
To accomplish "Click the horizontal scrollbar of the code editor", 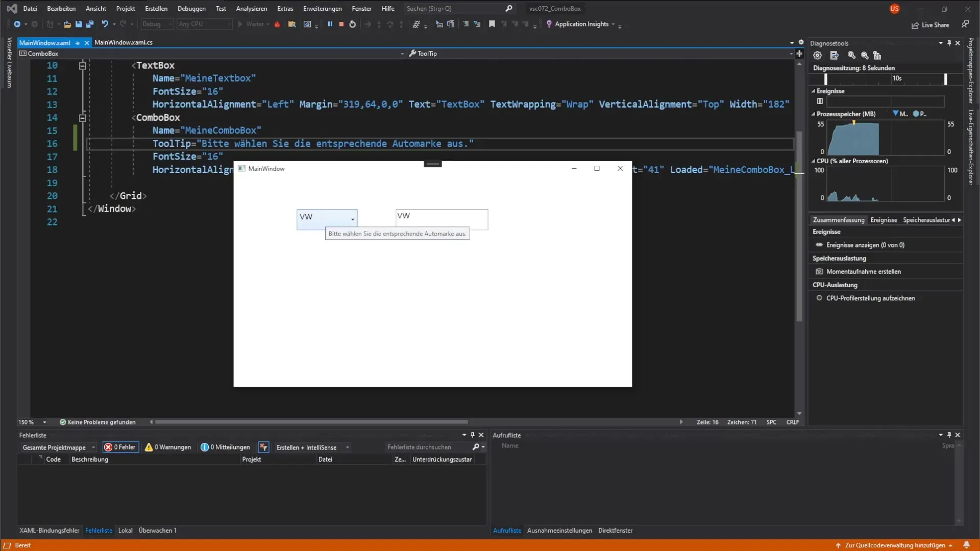I will (311, 422).
